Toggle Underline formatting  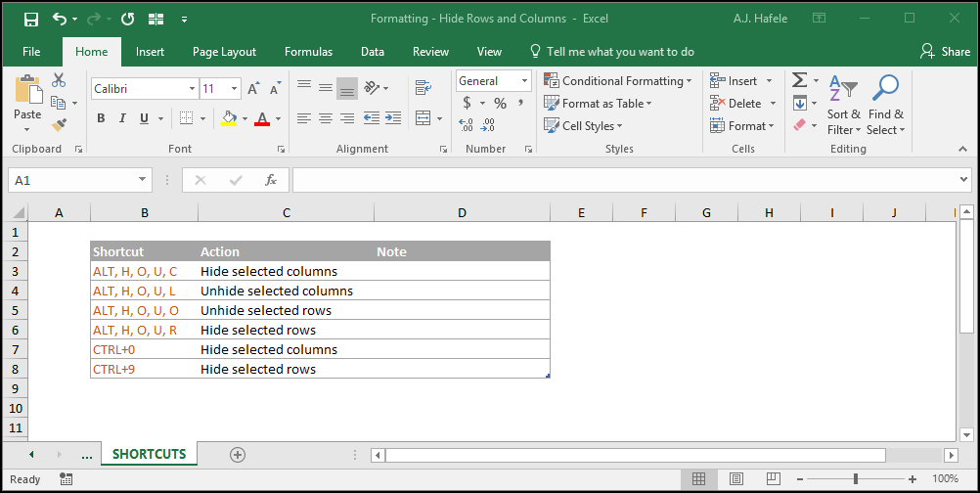coord(144,118)
